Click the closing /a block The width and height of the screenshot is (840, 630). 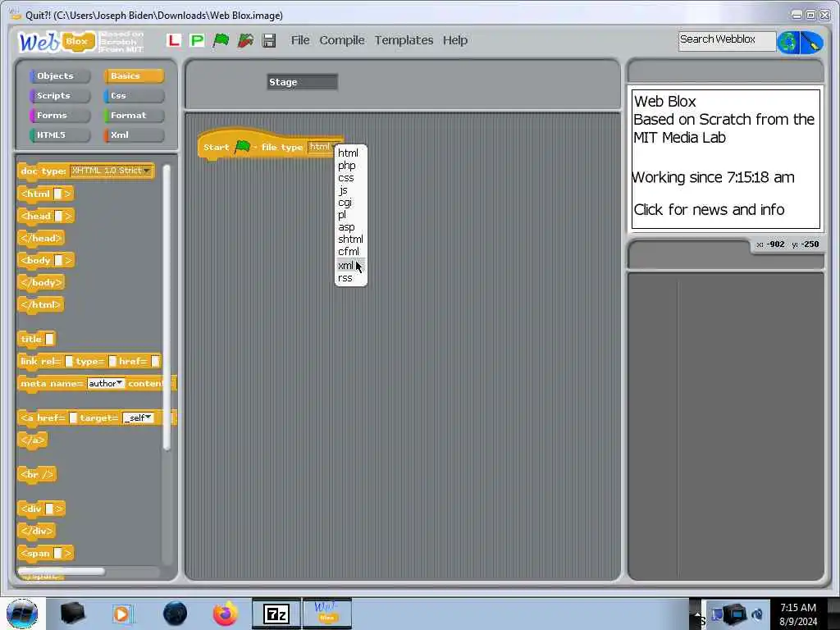coord(33,441)
